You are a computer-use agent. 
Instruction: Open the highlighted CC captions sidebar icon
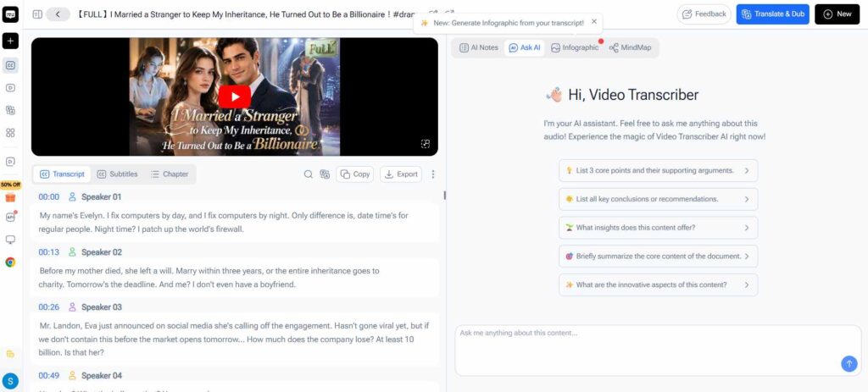tap(10, 65)
